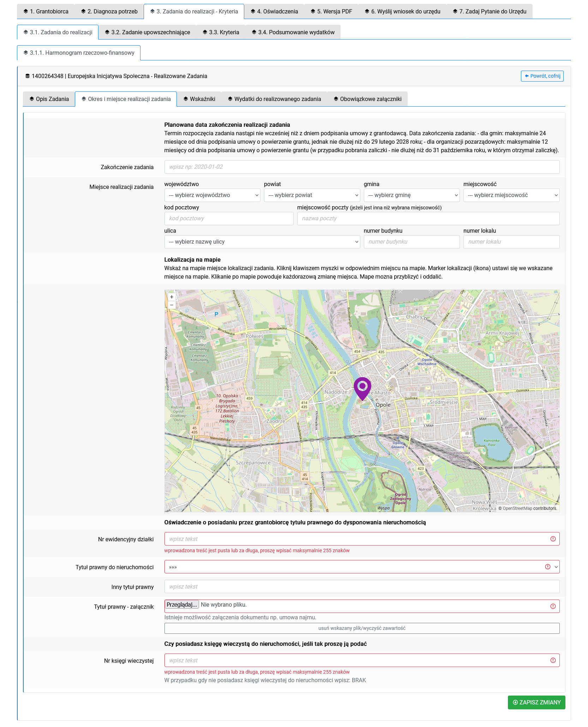This screenshot has width=588, height=727.
Task: Zoom in on the map
Action: click(x=172, y=297)
